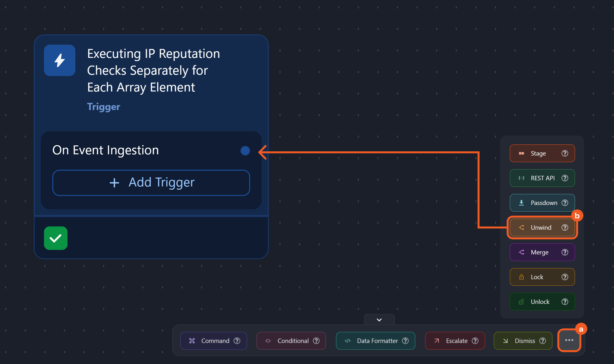This screenshot has height=364, width=614.
Task: Pick the Lock node from the list
Action: [537, 277]
